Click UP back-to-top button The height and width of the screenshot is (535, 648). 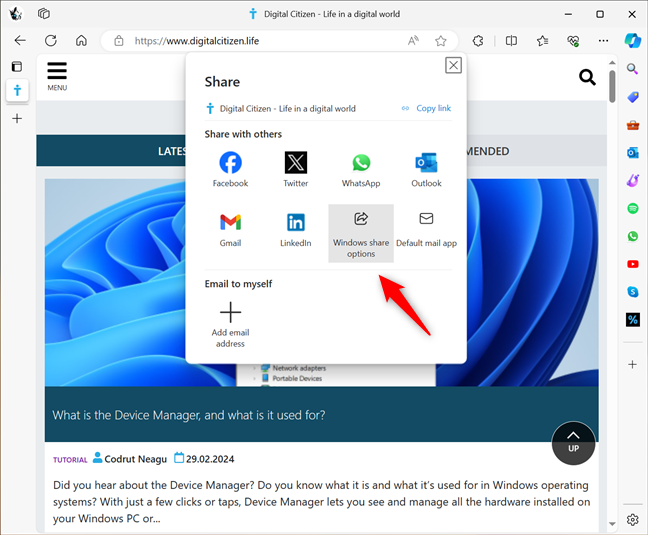click(573, 443)
